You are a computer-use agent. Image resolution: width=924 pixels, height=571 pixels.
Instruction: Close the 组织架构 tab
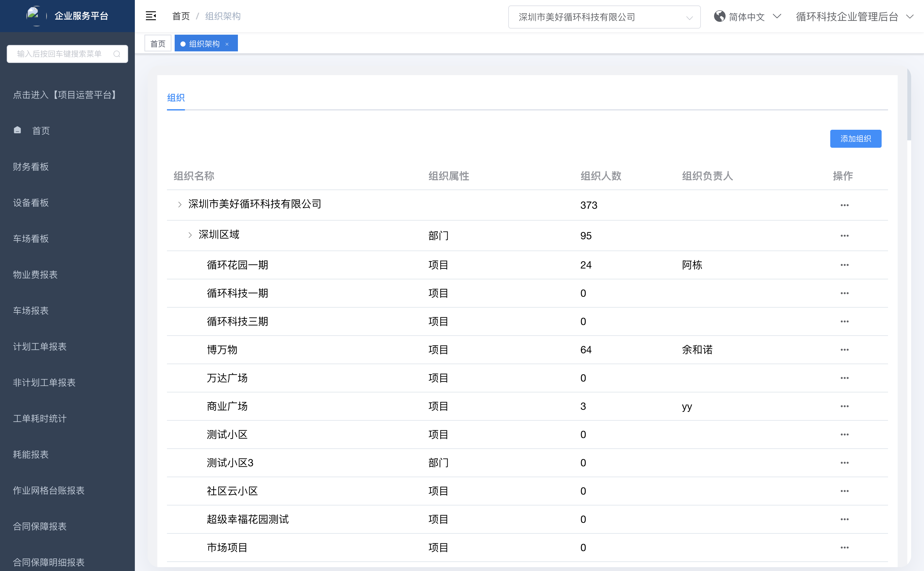point(227,44)
